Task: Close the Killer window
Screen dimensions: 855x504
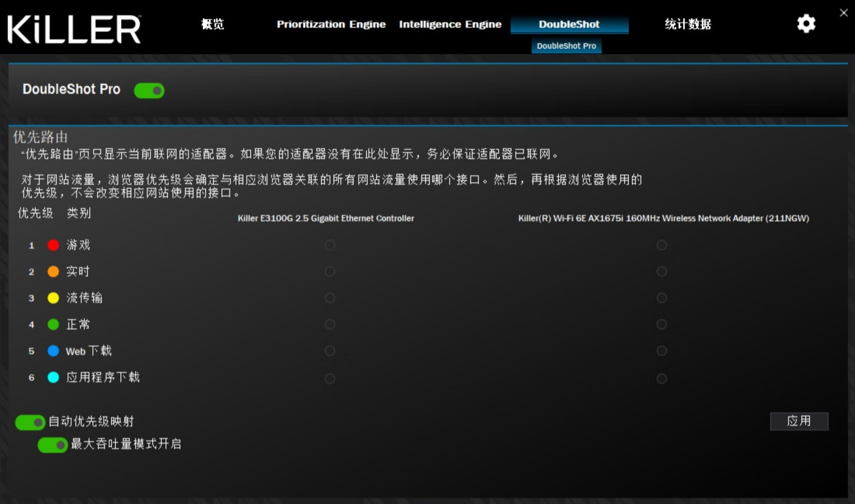Action: [x=844, y=13]
